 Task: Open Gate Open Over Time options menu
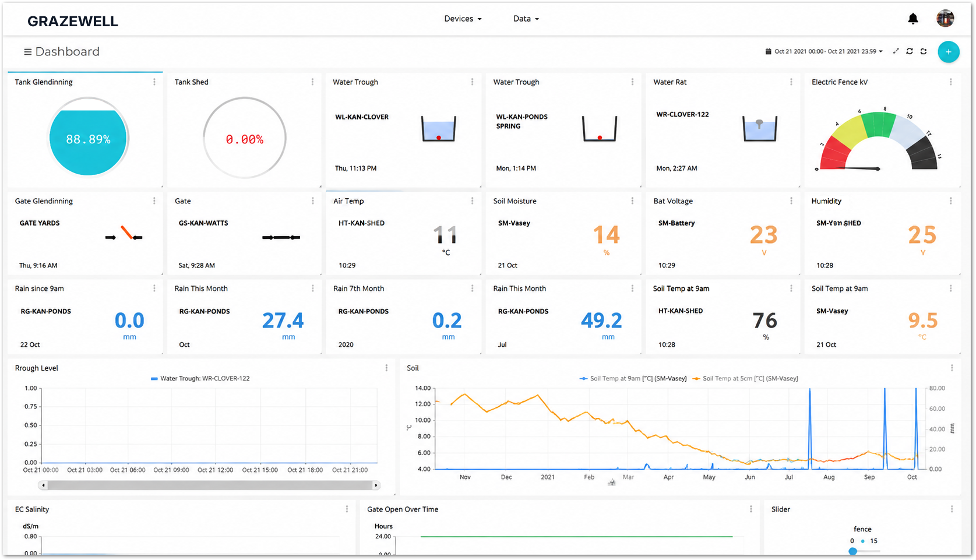click(751, 509)
